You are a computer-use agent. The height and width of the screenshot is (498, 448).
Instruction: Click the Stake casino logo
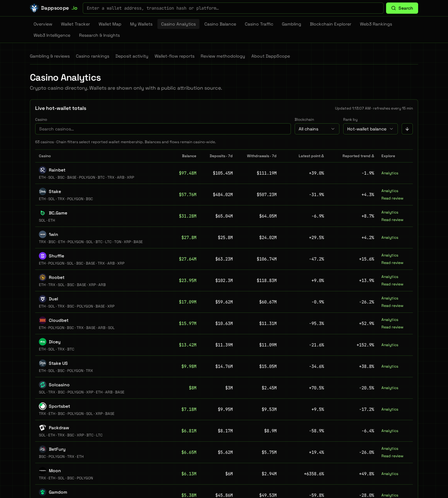tap(43, 191)
